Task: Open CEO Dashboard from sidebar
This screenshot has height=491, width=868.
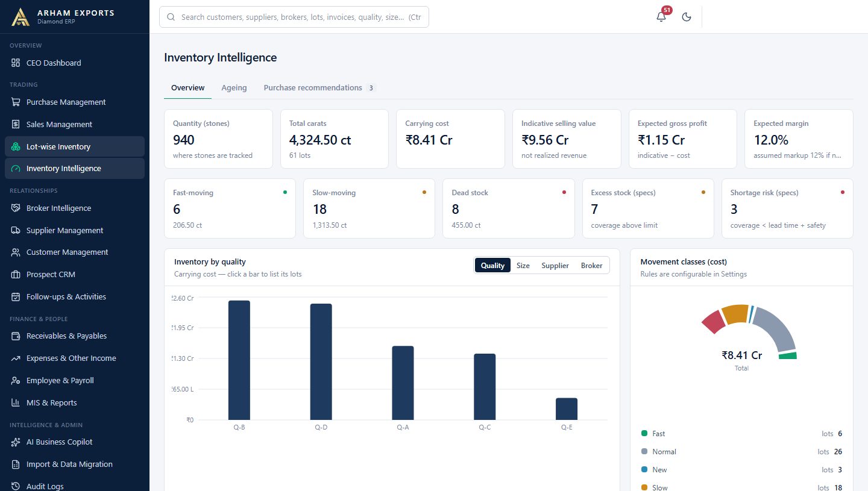Action: coord(75,63)
